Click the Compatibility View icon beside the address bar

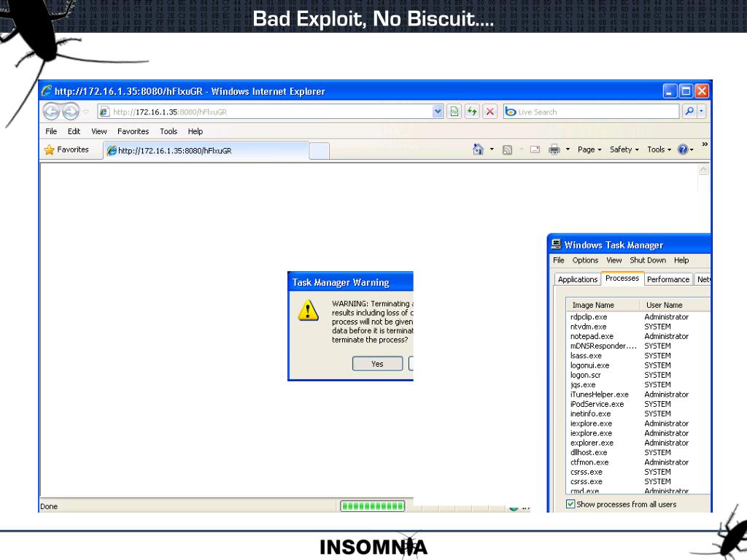coord(454,112)
